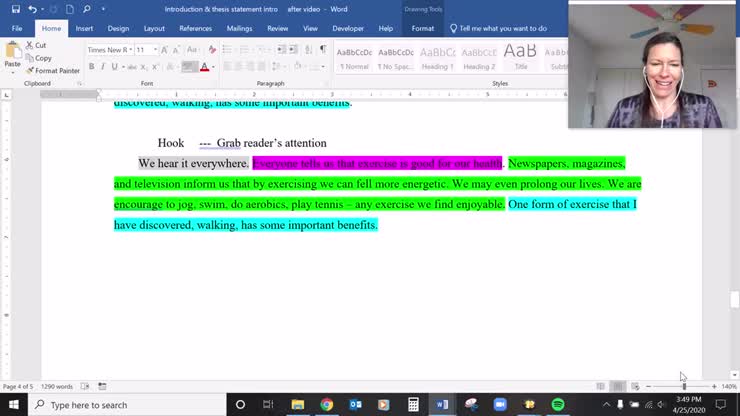Open Spotify from the taskbar
The width and height of the screenshot is (740, 416).
click(x=558, y=404)
